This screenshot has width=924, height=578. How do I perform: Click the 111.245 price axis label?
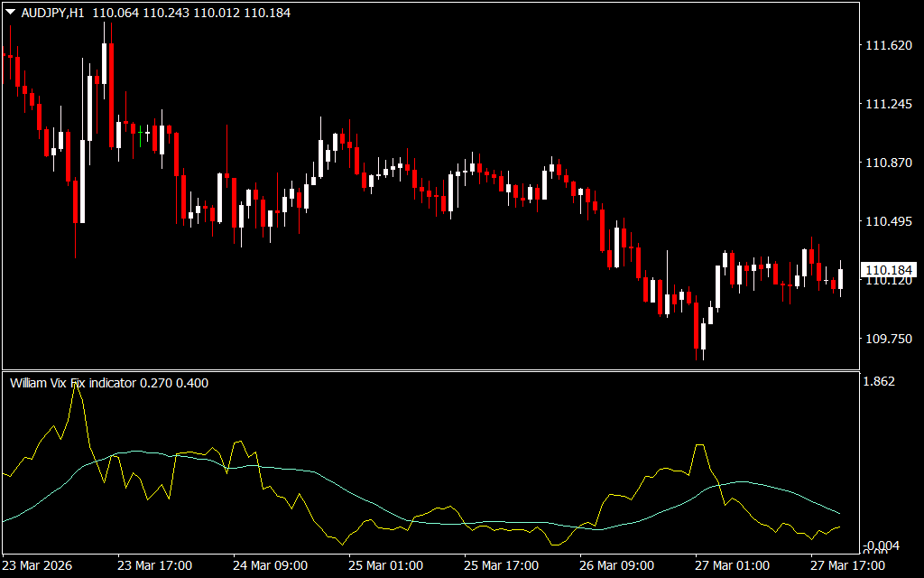[888, 105]
